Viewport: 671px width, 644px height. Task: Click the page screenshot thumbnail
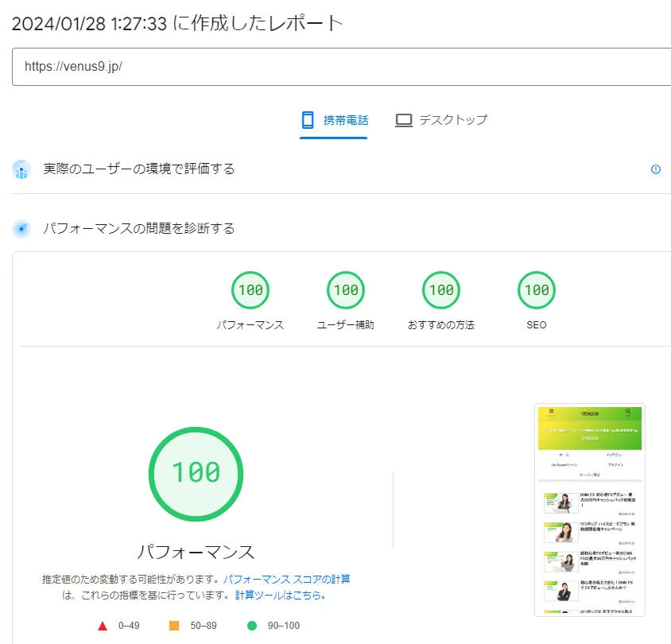pos(590,510)
